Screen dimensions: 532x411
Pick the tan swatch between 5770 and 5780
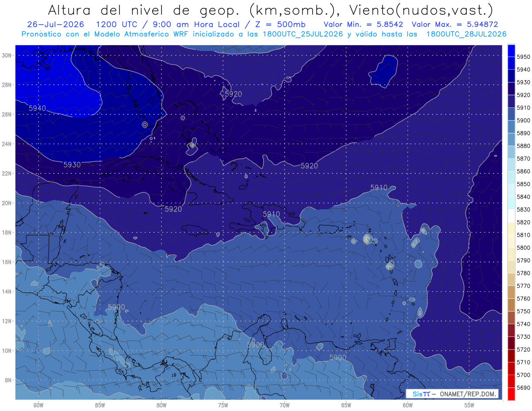(x=511, y=279)
